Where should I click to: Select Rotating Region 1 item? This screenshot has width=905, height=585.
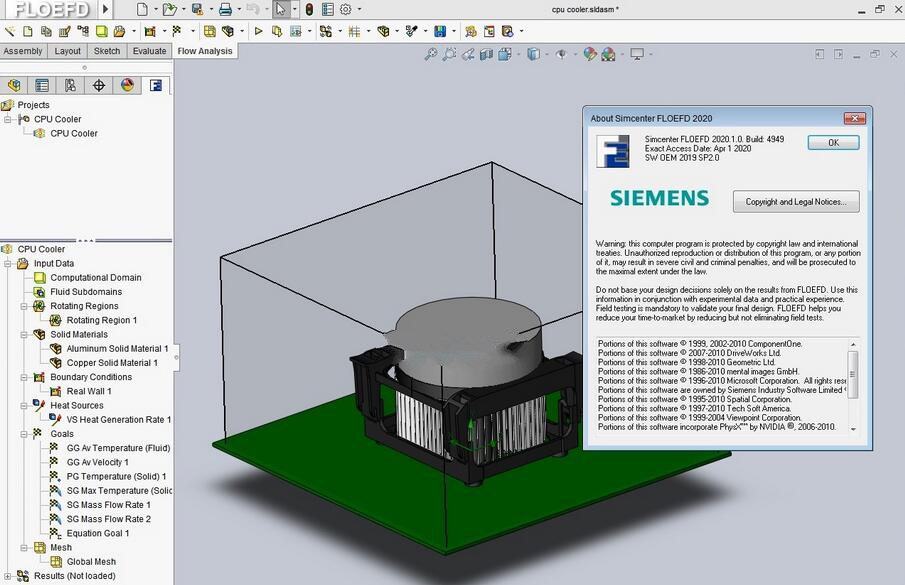point(102,320)
